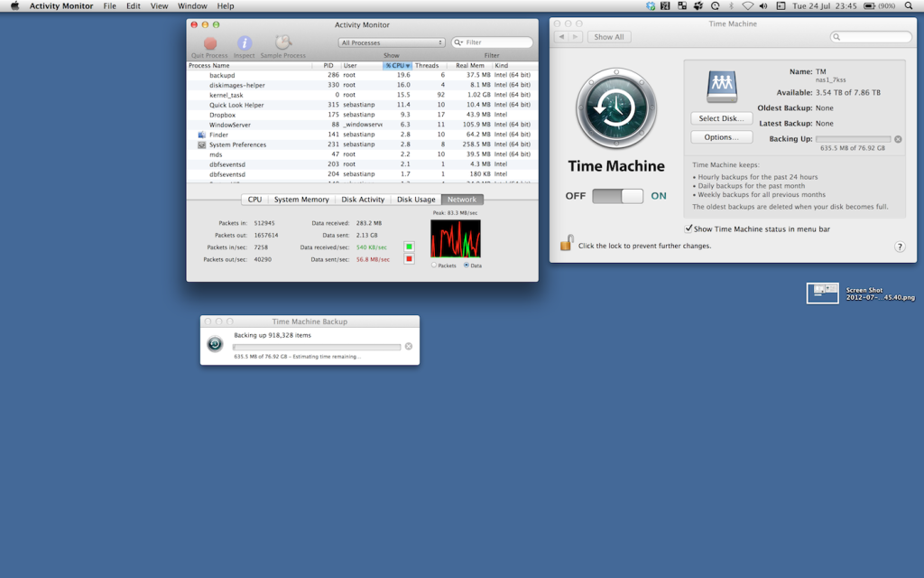Stop backup in Time Machine Backup window

click(x=409, y=346)
